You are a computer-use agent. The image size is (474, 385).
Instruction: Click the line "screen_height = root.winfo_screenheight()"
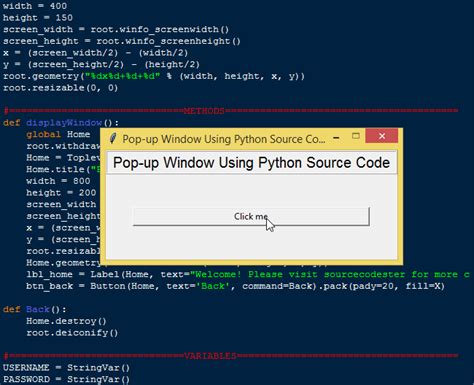pyautogui.click(x=122, y=41)
